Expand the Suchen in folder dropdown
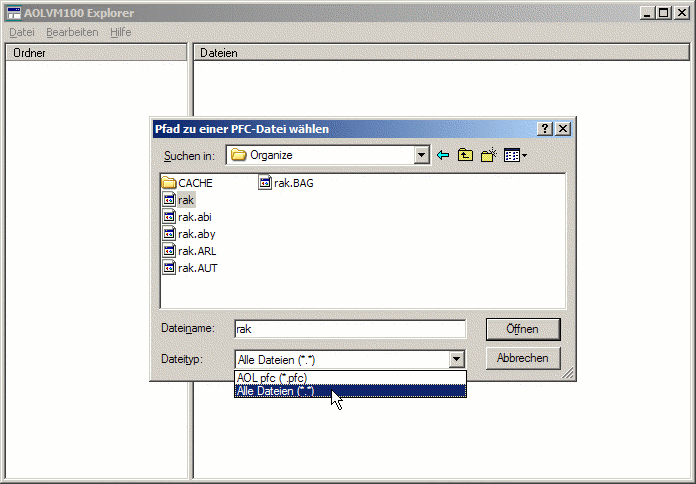This screenshot has width=696, height=484. coord(422,155)
